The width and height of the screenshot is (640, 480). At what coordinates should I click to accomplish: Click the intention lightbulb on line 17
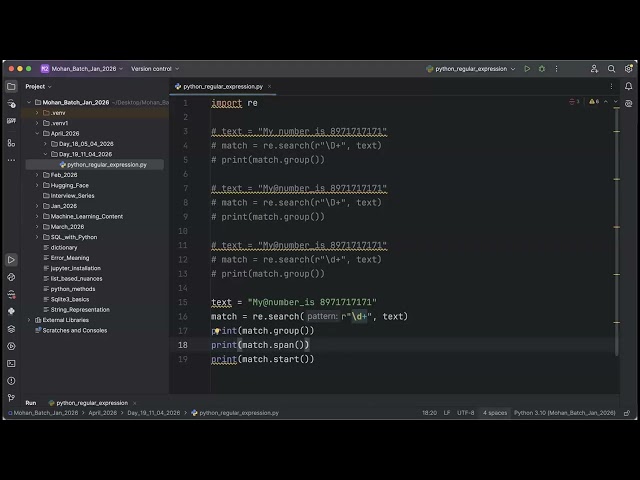(217, 331)
